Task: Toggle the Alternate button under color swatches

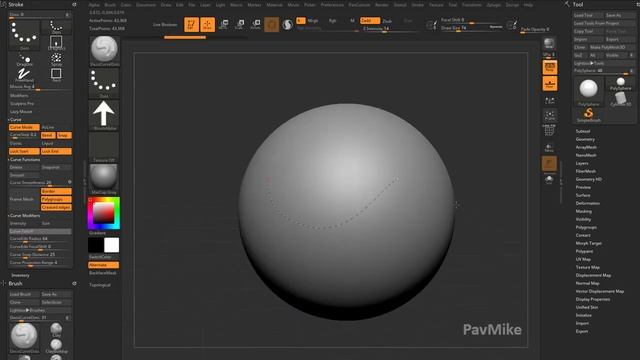Action: [104, 265]
